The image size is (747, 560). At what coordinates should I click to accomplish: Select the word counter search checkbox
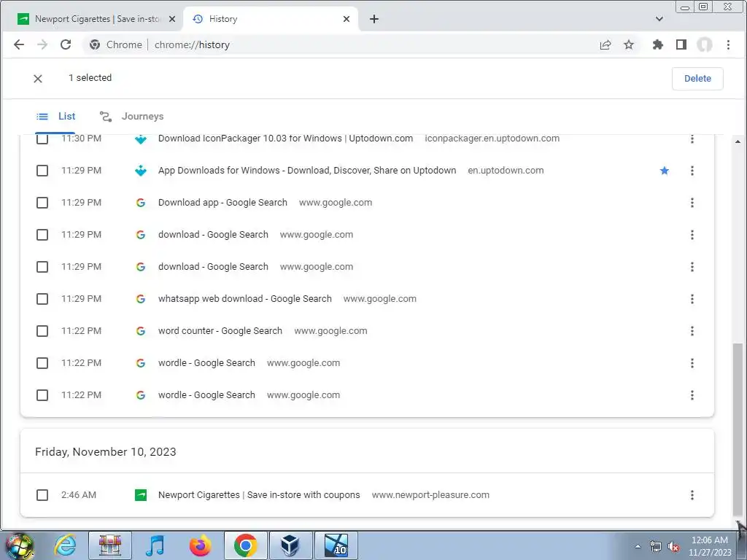pos(42,331)
